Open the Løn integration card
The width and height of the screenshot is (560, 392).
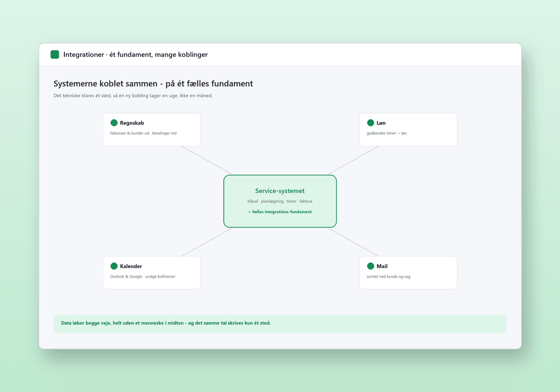click(408, 129)
